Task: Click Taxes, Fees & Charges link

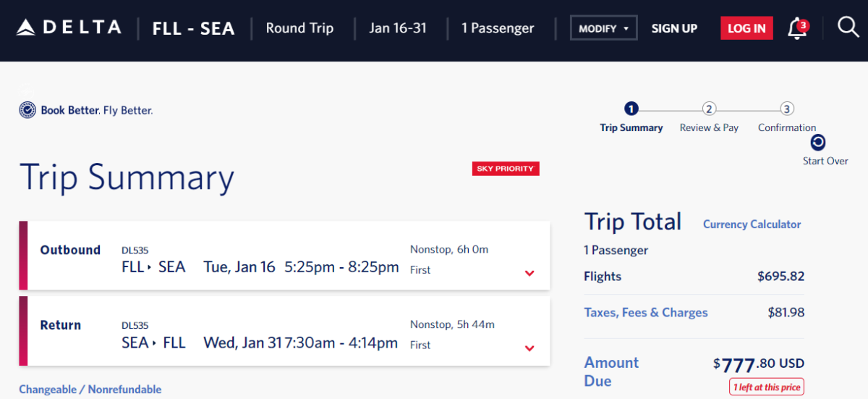Action: [646, 313]
